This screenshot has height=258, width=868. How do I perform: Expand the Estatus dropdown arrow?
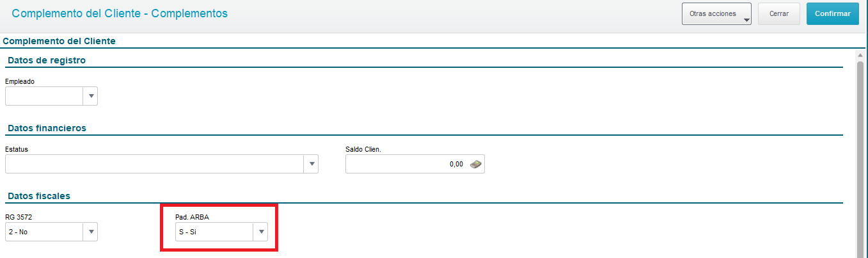(x=312, y=164)
